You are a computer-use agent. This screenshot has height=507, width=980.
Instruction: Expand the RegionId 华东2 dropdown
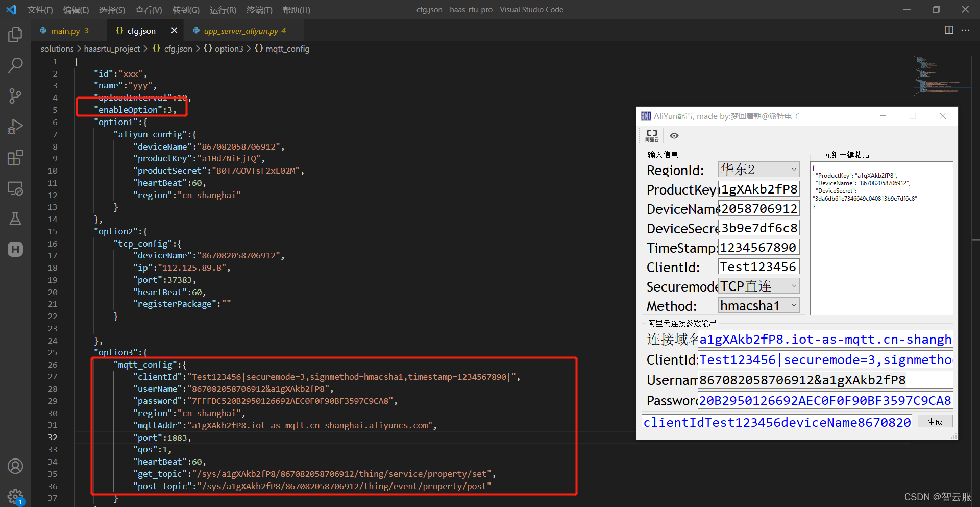point(758,169)
